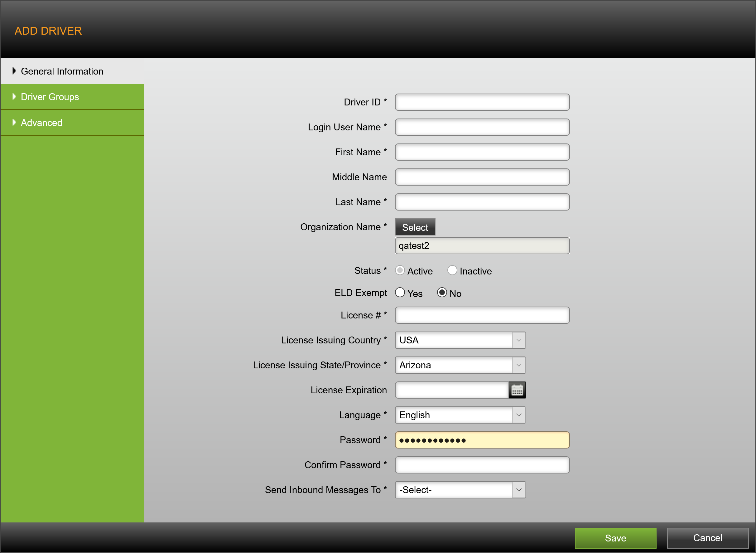The image size is (756, 553).
Task: Click into the Confirm Password field
Action: 482,465
